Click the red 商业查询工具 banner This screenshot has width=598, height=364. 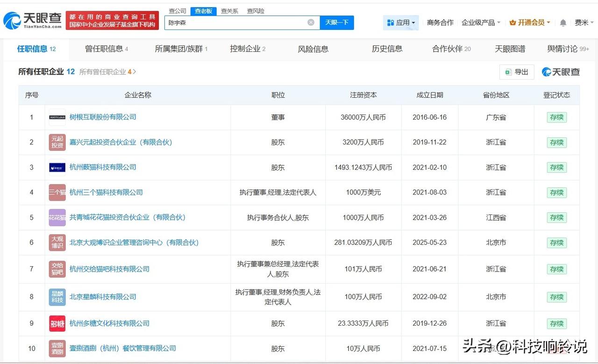tap(112, 20)
